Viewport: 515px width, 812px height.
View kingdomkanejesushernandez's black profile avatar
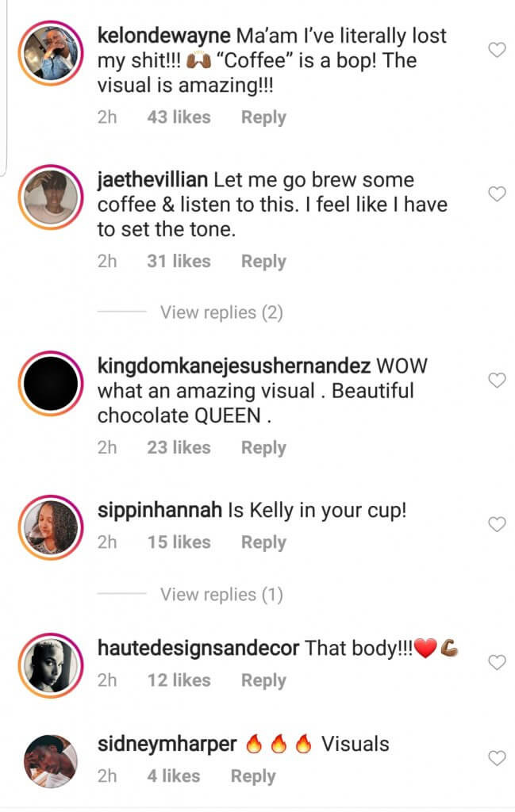click(x=50, y=383)
